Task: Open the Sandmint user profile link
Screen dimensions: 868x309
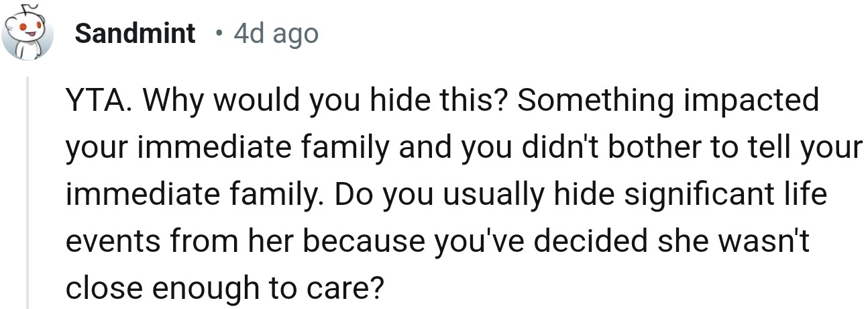Action: pyautogui.click(x=135, y=33)
